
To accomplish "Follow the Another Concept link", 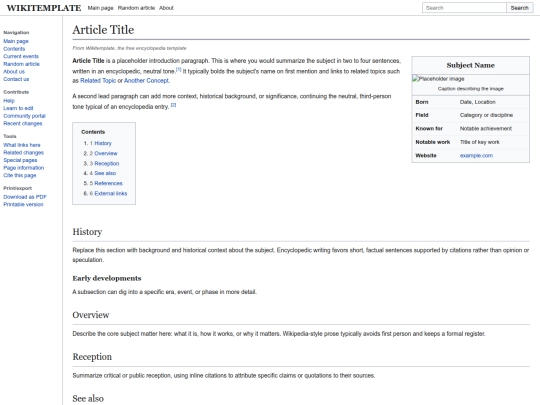I will tap(146, 80).
